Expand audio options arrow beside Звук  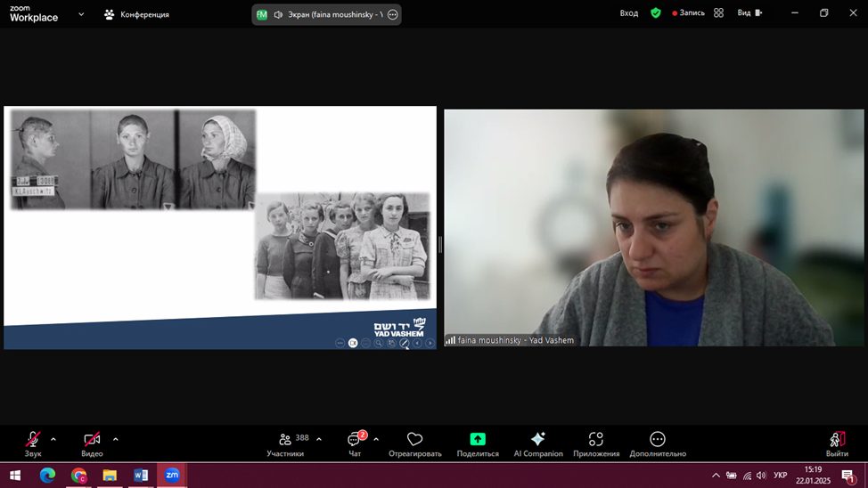53,439
